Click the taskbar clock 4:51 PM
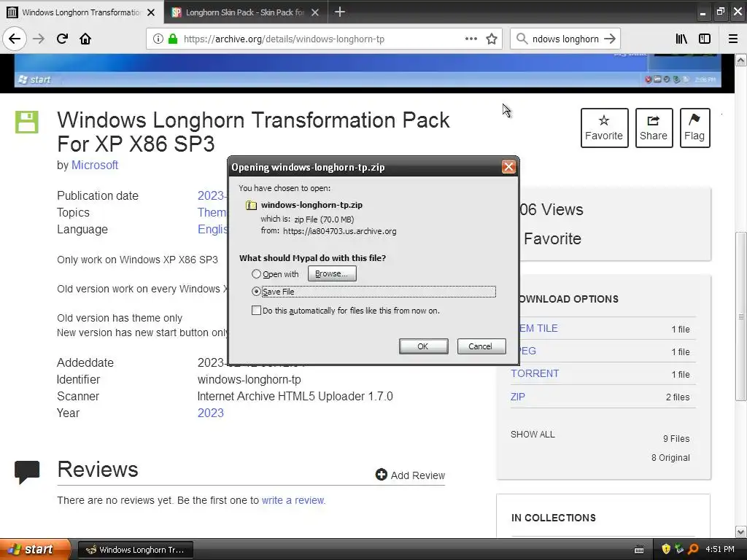The width and height of the screenshot is (747, 560). (x=720, y=549)
